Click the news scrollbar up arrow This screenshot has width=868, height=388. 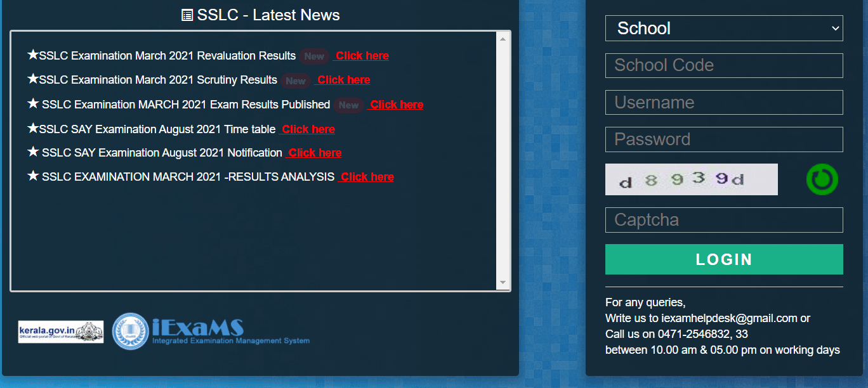(x=503, y=39)
